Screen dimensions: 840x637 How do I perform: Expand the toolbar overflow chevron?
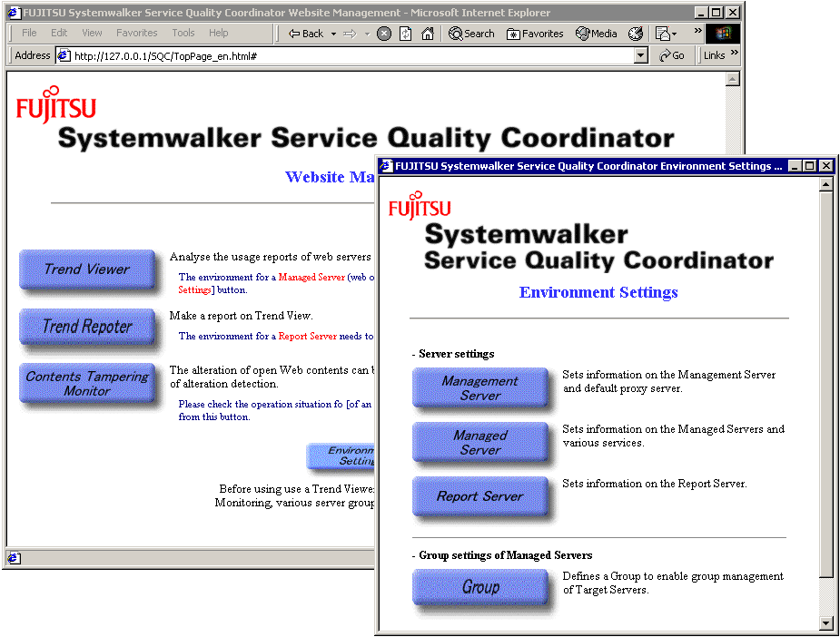[x=697, y=31]
